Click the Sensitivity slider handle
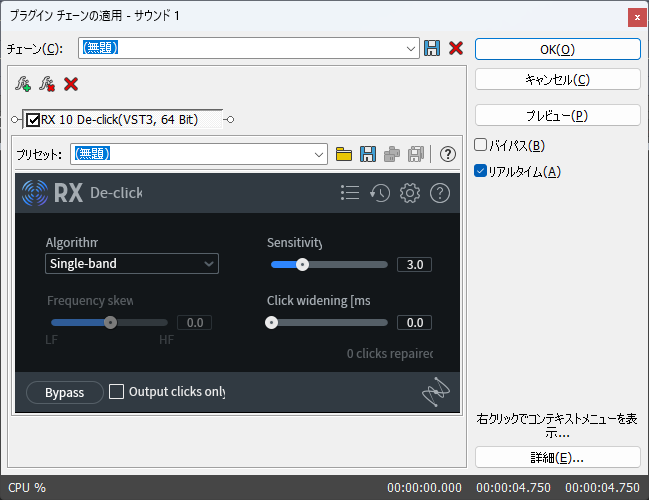 tap(303, 264)
